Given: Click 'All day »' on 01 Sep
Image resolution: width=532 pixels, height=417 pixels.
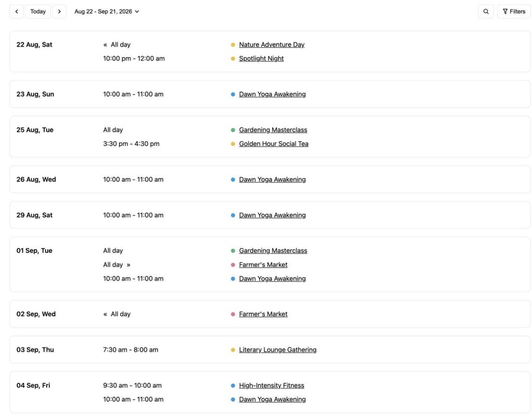Looking at the screenshot, I should tap(117, 265).
